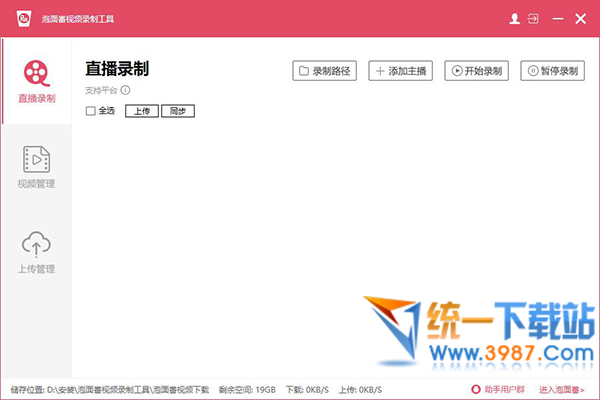Click the login/exit arrow icon in title bar
Image resolution: width=600 pixels, height=400 pixels.
[x=533, y=18]
